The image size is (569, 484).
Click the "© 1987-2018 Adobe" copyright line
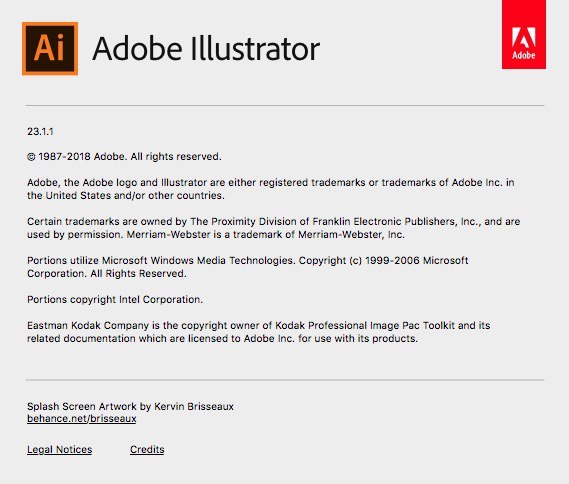click(x=124, y=157)
